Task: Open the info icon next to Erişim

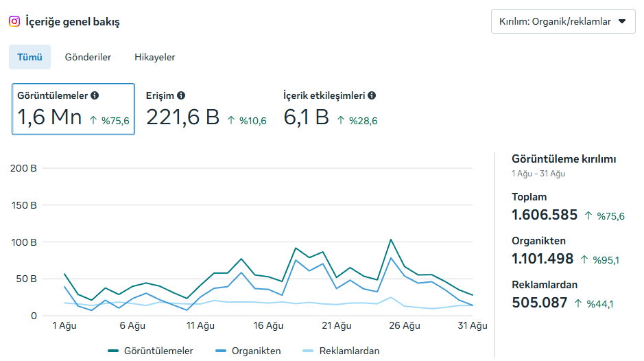Action: (180, 95)
